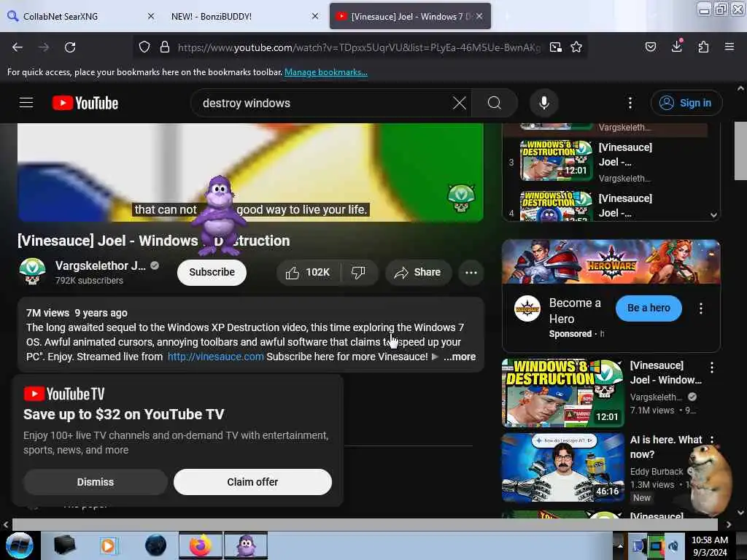This screenshot has width=747, height=560.
Task: Switch to Firefox in the taskbar
Action: coord(201,545)
